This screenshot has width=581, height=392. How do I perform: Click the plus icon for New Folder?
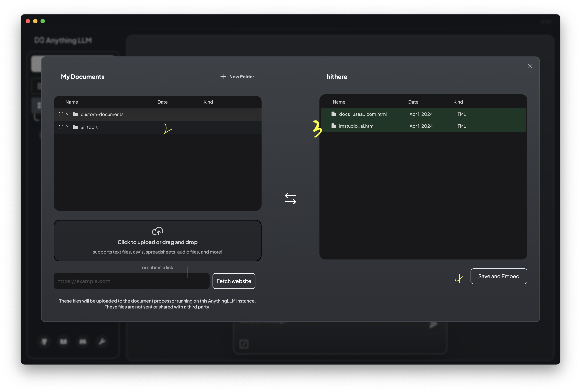point(223,76)
